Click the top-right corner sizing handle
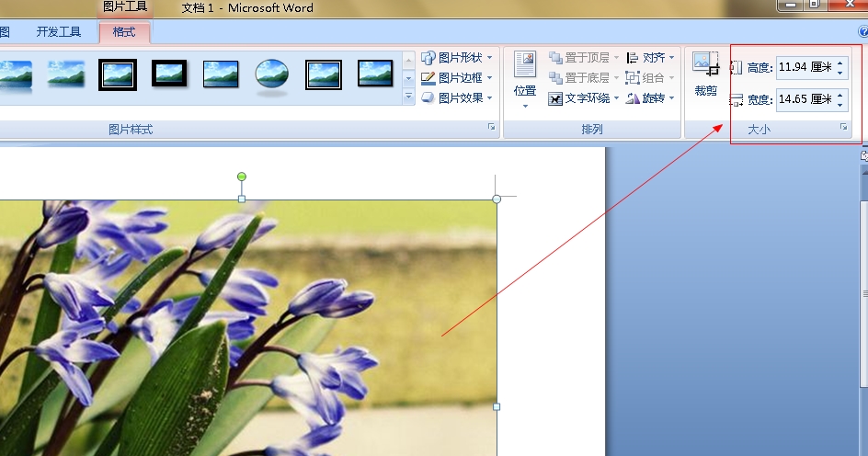The image size is (868, 456). [497, 199]
